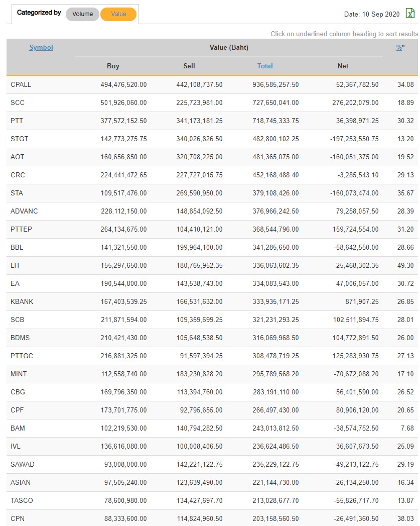Click the Buy column header
Viewport: 420px width, 526px height.
tap(113, 66)
